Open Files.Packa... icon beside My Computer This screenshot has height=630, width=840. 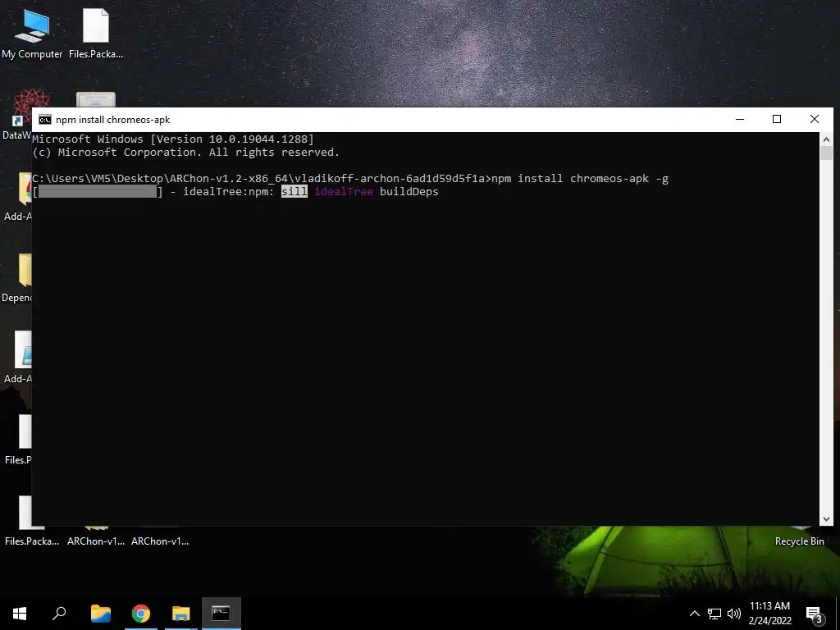click(96, 33)
